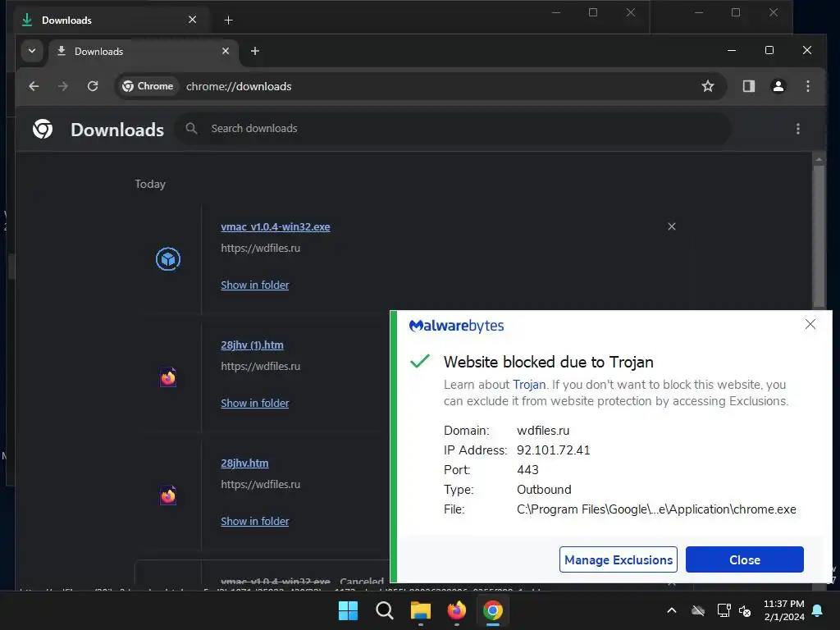
Task: Click the Chrome taskbar icon
Action: click(493, 610)
